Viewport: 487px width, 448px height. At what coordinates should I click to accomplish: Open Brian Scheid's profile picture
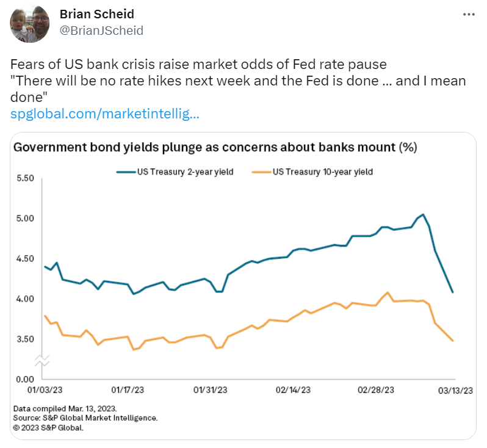click(30, 23)
